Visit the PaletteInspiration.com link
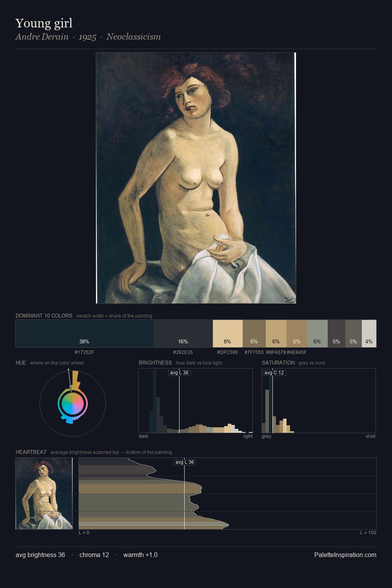This screenshot has height=588, width=392. tap(345, 555)
